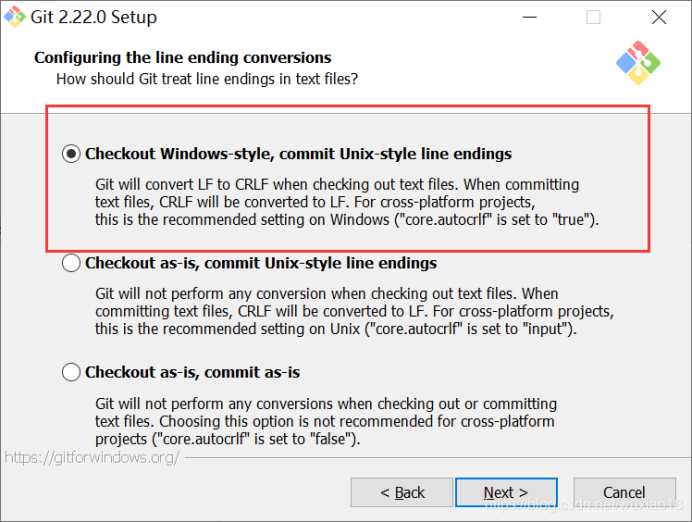Click the "Configuring the line ending conversions" heading
The width and height of the screenshot is (692, 522).
click(183, 58)
